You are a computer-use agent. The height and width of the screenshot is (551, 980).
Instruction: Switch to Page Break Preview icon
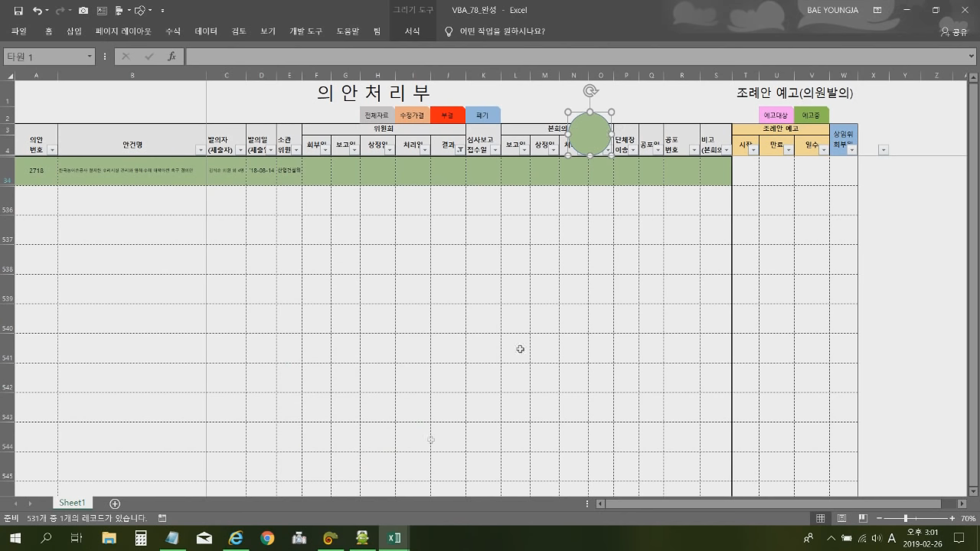(x=863, y=518)
